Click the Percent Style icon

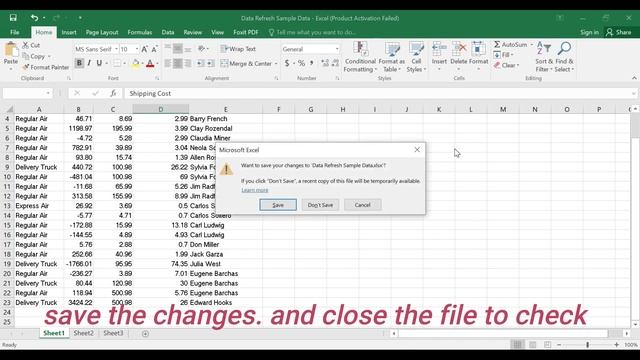pos(301,63)
